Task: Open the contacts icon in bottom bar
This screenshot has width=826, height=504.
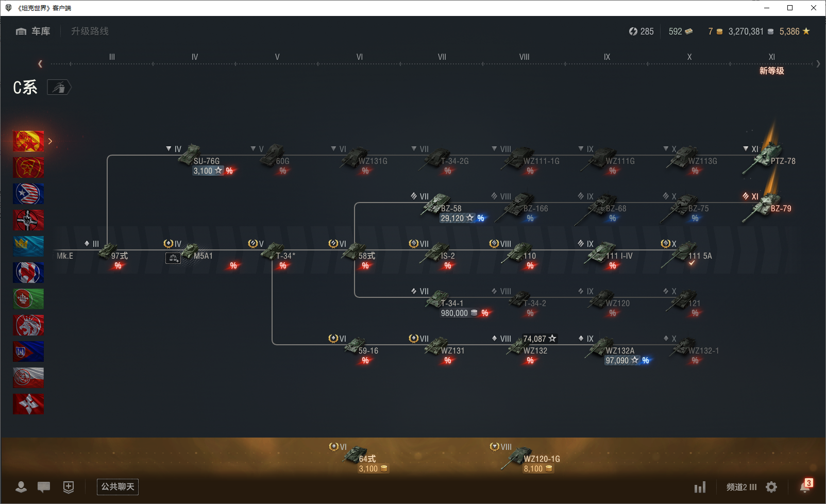Action: pyautogui.click(x=21, y=487)
